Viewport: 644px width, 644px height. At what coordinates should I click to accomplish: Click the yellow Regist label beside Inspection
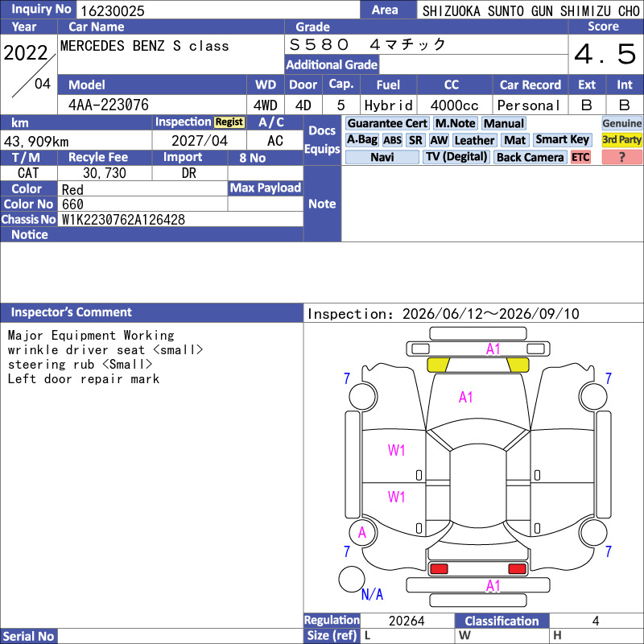(229, 122)
